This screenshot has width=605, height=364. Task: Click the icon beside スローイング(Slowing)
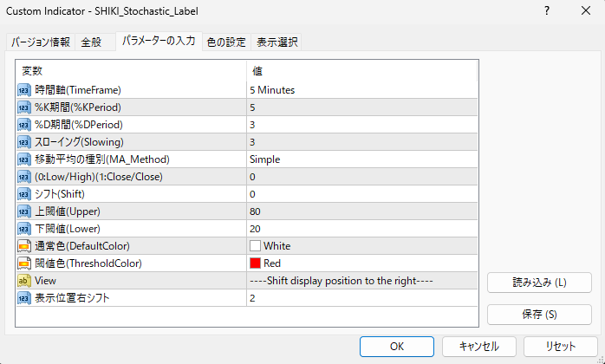(24, 141)
